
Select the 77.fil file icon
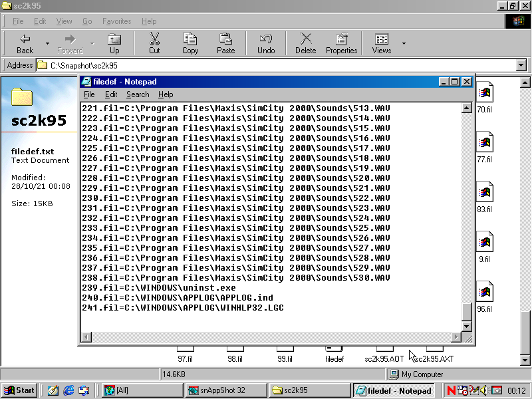(485, 142)
